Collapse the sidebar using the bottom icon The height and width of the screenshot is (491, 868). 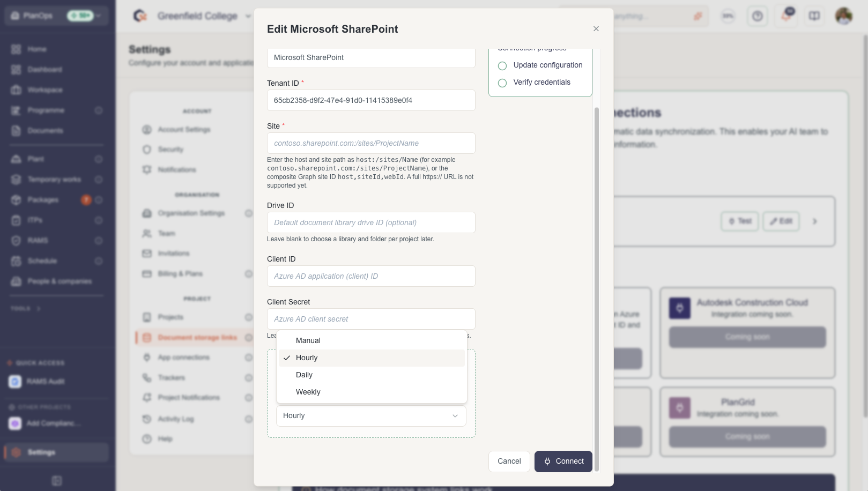(57, 481)
